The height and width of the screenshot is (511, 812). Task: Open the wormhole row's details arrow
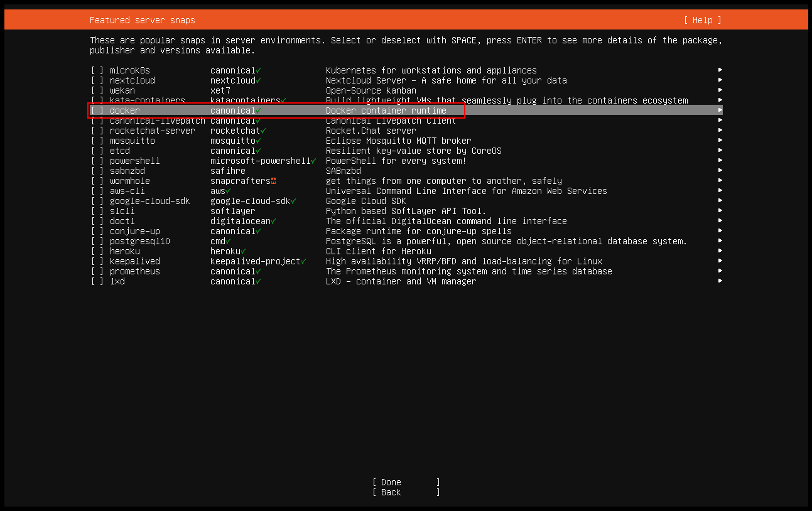coord(720,181)
